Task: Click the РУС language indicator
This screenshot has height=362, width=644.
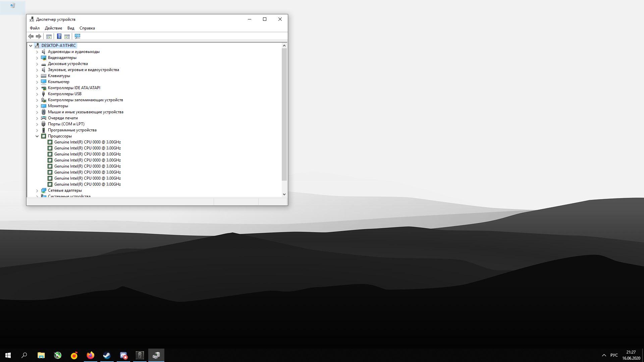Action: coord(614,355)
